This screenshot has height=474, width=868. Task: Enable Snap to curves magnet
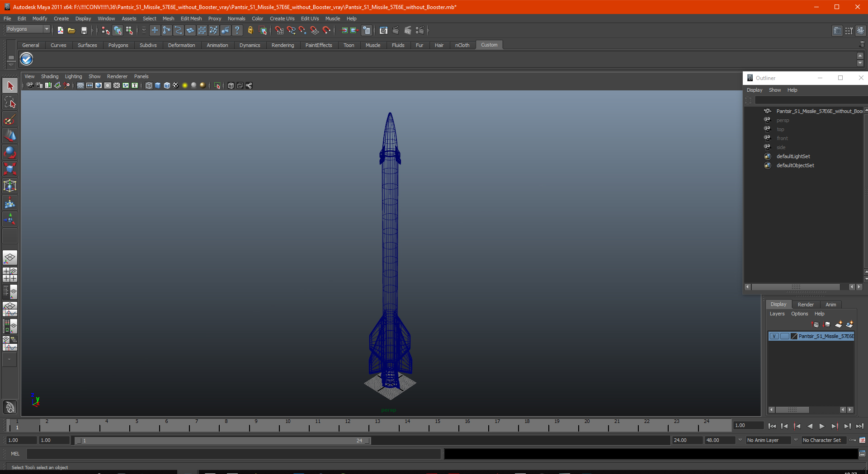291,30
